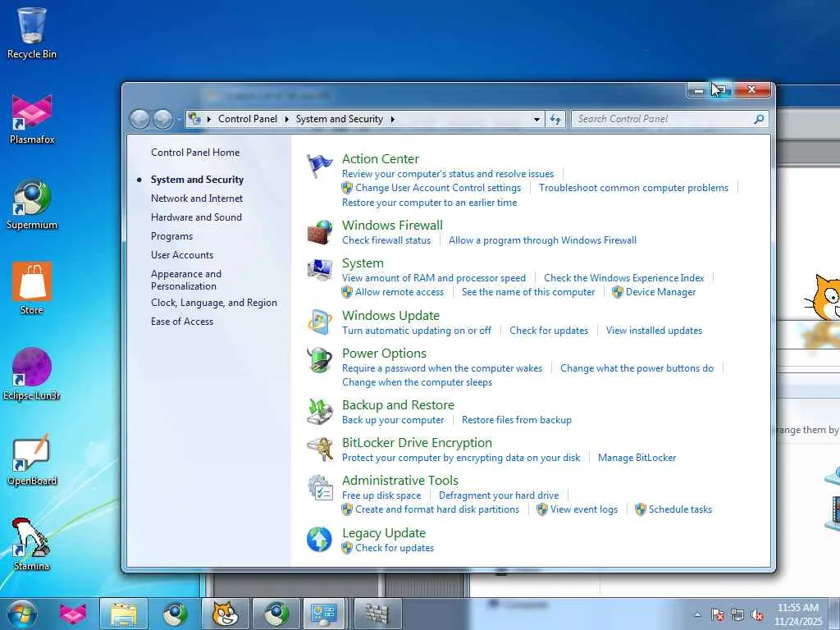Click Manage BitLocker link

click(637, 458)
